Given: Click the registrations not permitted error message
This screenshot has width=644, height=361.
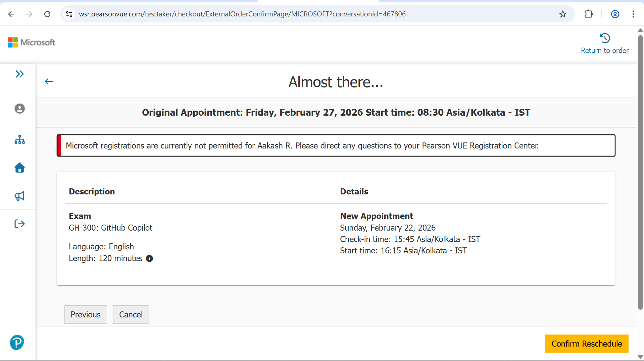Looking at the screenshot, I should (x=336, y=145).
